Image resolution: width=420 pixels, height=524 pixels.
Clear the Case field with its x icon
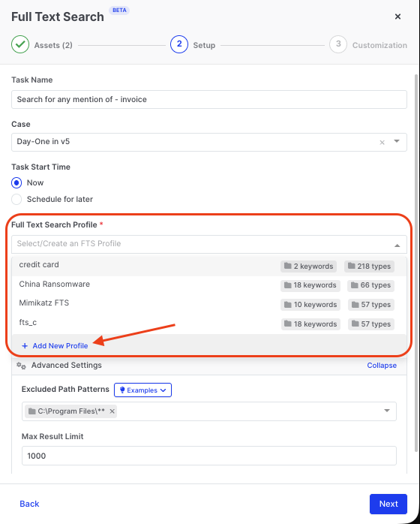point(382,143)
